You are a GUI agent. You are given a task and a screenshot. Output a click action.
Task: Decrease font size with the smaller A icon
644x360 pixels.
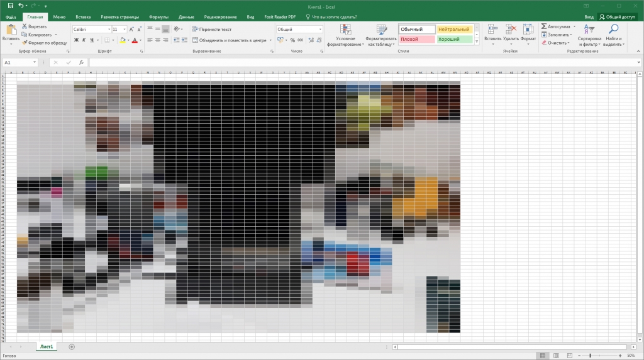139,29
